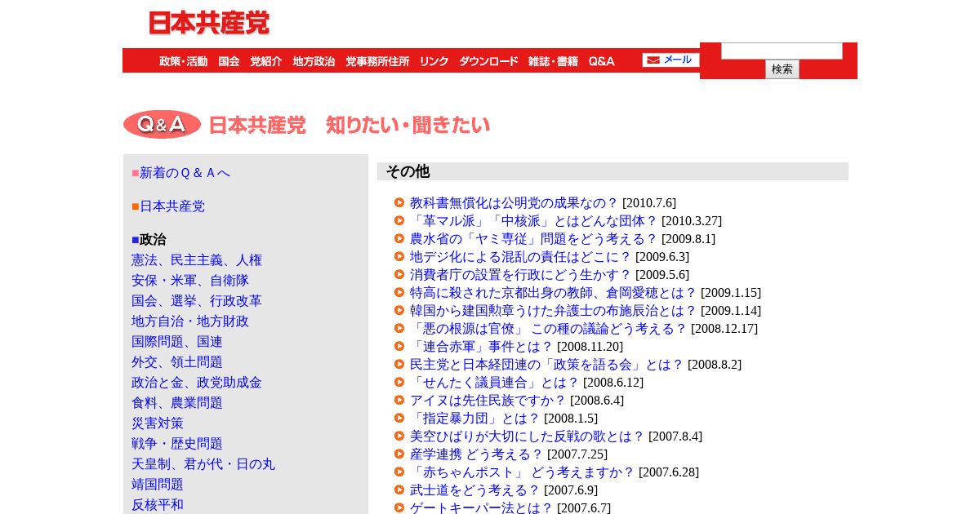Open the Q&A menu item in navbar
The width and height of the screenshot is (980, 514).
[602, 61]
